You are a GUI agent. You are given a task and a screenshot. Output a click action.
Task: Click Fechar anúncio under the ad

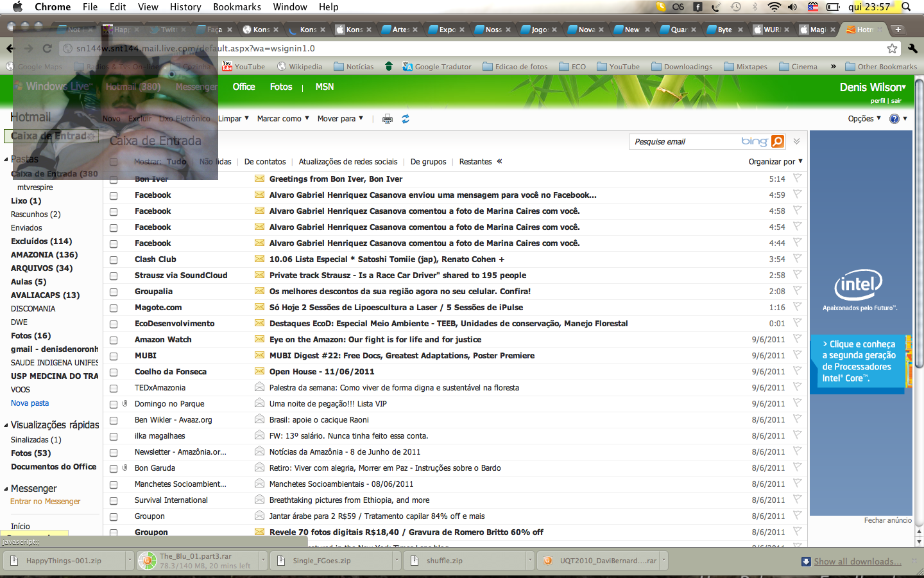click(x=887, y=520)
